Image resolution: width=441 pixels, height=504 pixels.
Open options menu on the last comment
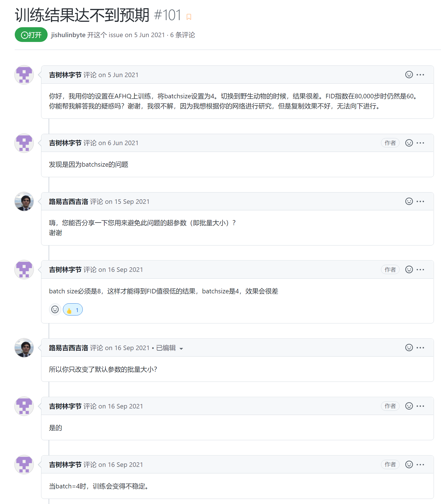(x=420, y=464)
